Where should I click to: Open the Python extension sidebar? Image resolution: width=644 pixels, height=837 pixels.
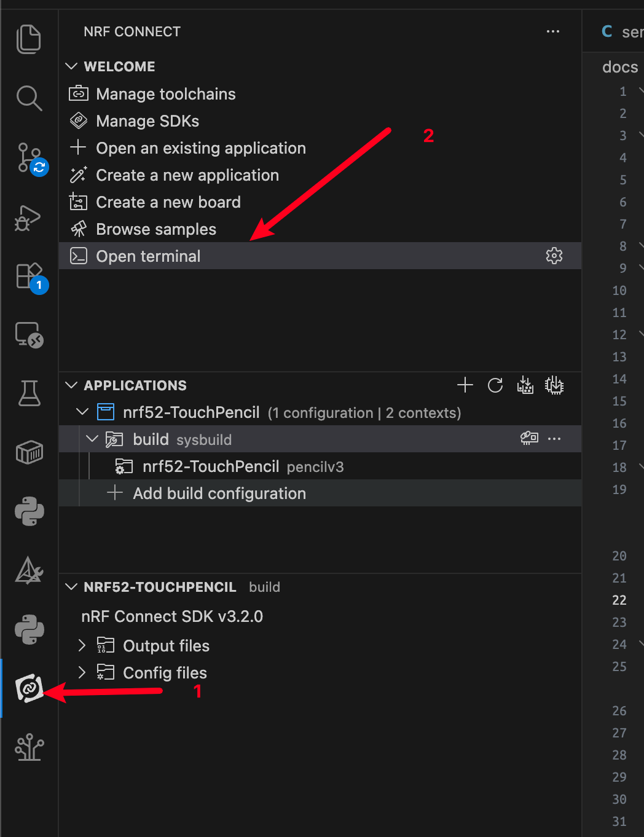29,511
